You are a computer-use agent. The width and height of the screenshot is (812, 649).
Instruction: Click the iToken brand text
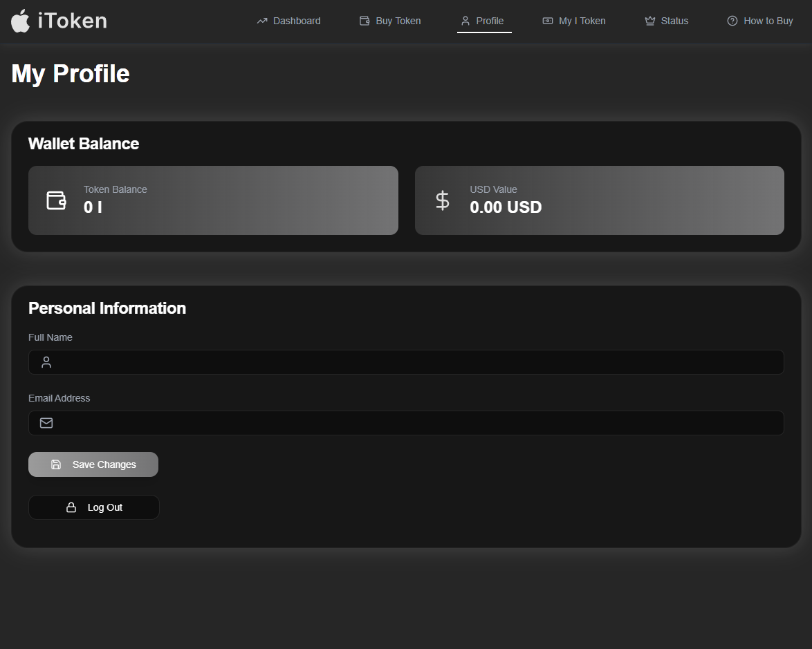pyautogui.click(x=73, y=21)
